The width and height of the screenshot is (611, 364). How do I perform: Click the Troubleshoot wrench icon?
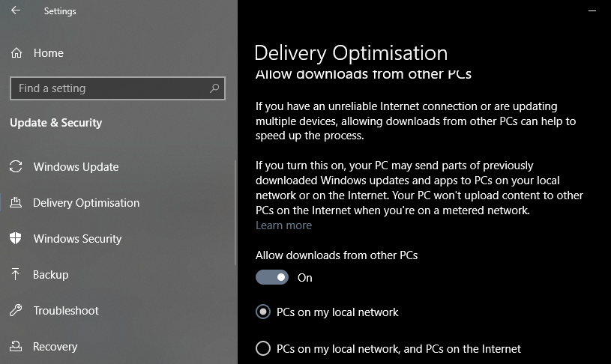(x=16, y=310)
